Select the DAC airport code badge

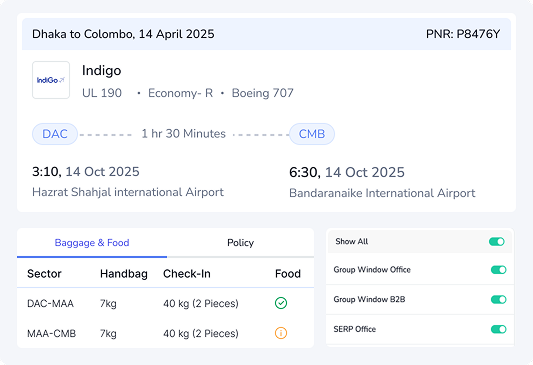point(55,134)
